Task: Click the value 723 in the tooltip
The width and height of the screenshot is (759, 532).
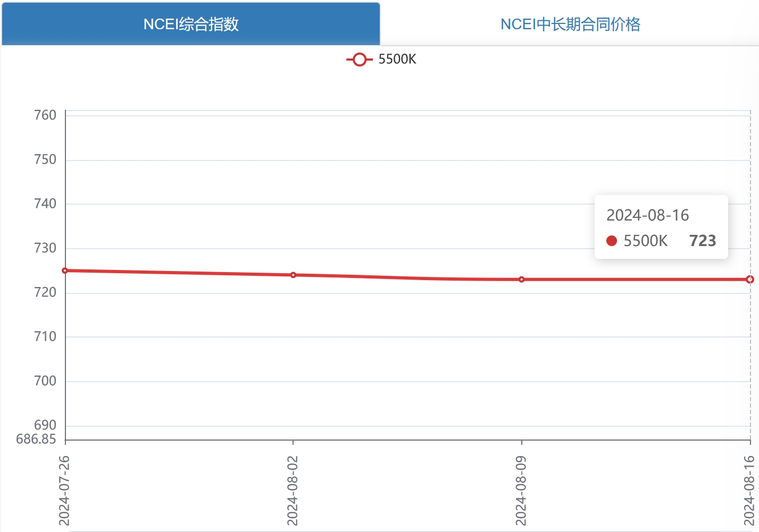Action: click(x=702, y=241)
